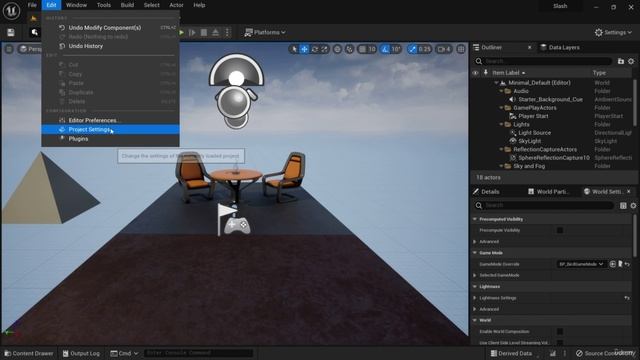Open the viewport options hamburger menu
This screenshot has width=640, height=360.
9,49
